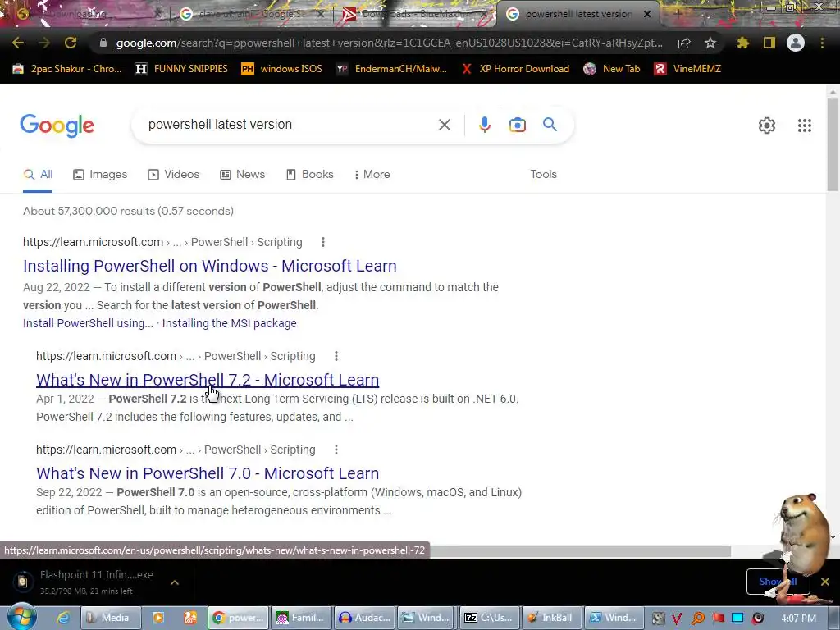840x630 pixels.
Task: Click the URL address bar
Action: pos(389,43)
